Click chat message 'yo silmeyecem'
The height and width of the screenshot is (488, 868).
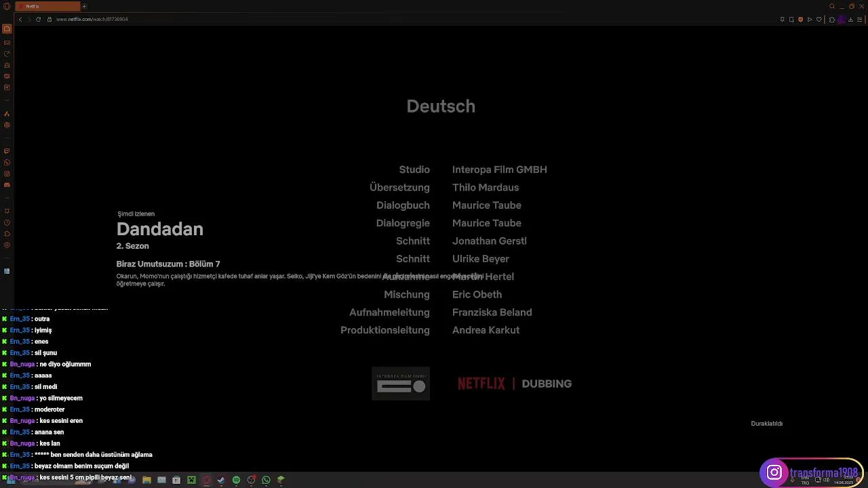(61, 398)
